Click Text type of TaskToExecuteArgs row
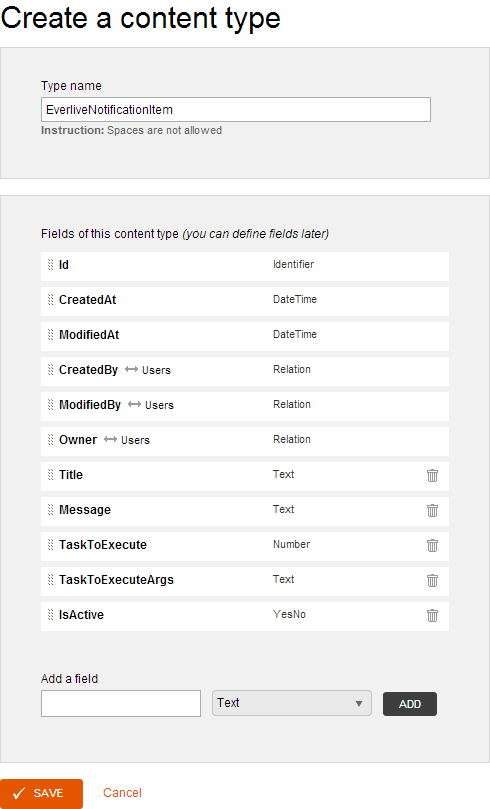 [284, 579]
